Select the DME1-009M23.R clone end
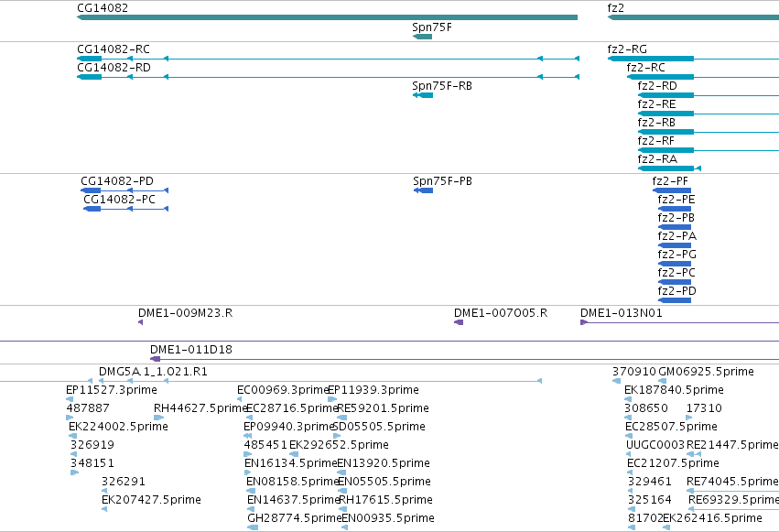The image size is (779, 532). pyautogui.click(x=141, y=322)
